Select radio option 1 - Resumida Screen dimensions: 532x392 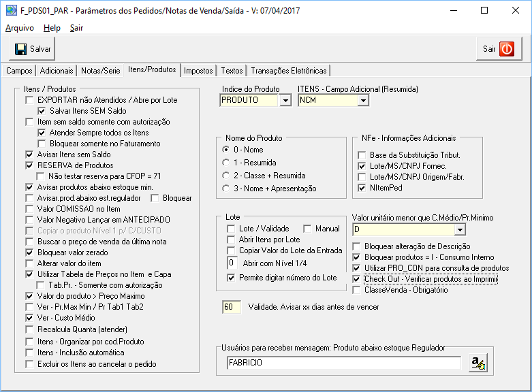(x=225, y=163)
